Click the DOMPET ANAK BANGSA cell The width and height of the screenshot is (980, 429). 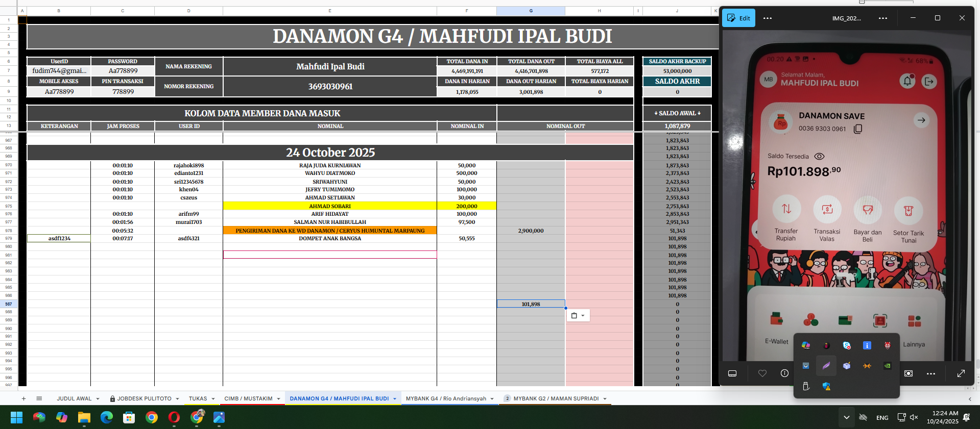[x=330, y=238]
